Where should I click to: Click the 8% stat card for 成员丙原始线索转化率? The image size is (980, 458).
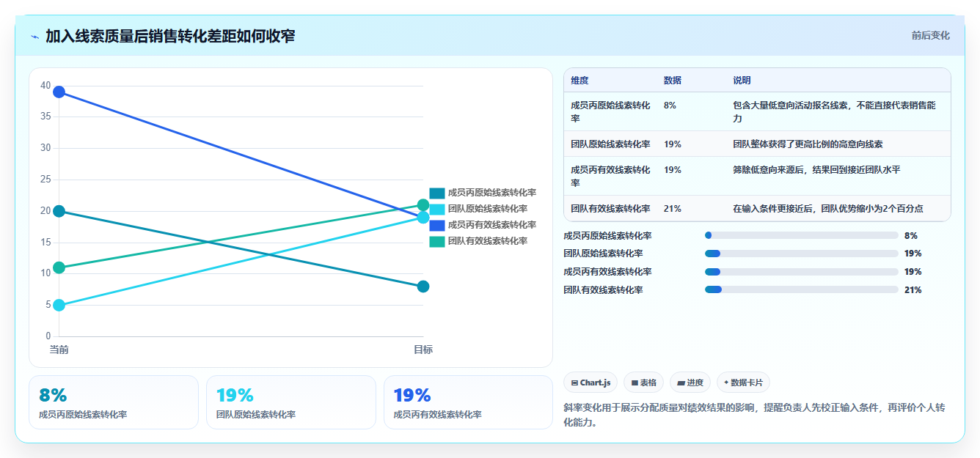pos(114,402)
